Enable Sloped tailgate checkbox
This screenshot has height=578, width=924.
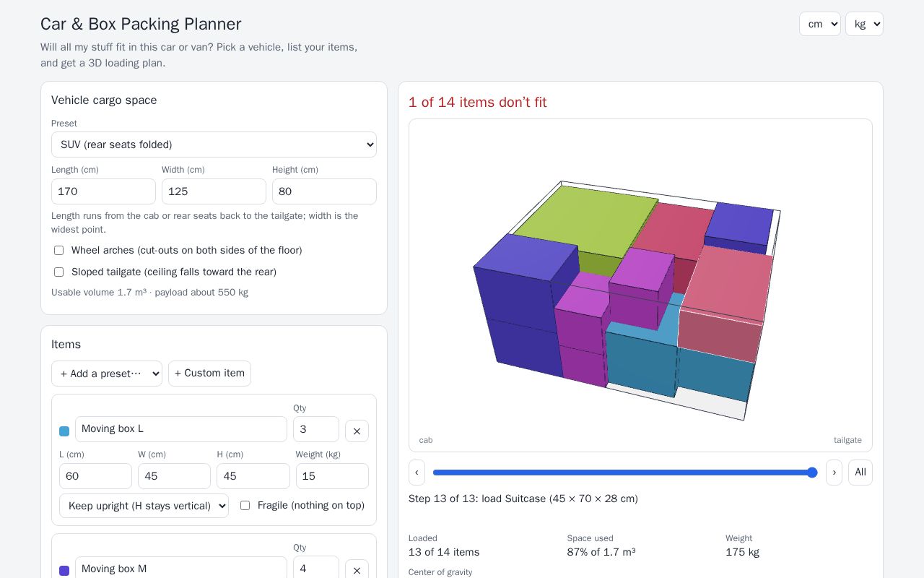(58, 272)
